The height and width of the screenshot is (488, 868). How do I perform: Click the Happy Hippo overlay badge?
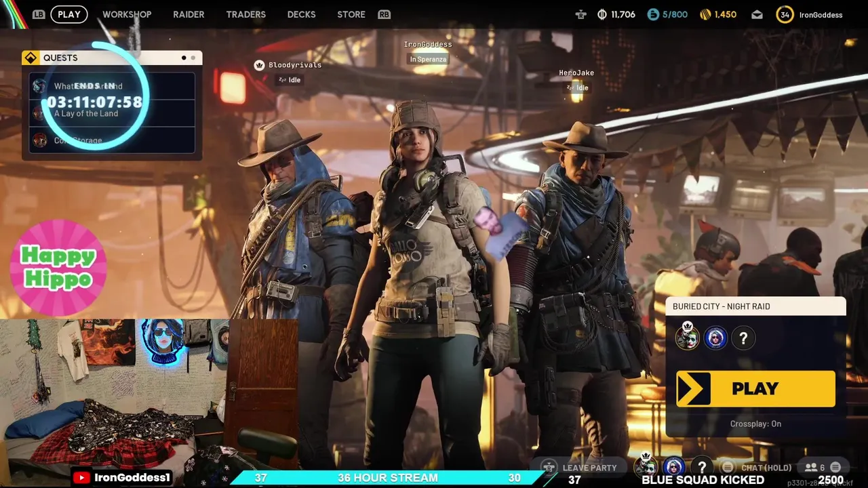coord(58,267)
